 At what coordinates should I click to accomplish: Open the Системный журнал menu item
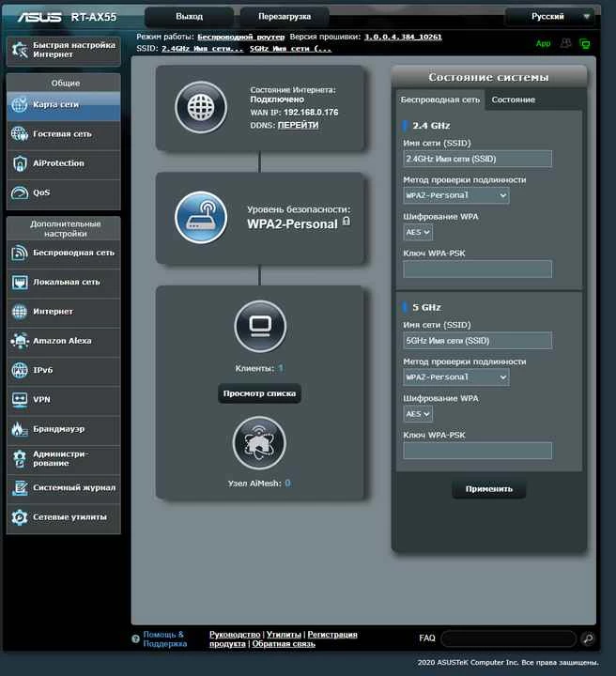[64, 488]
